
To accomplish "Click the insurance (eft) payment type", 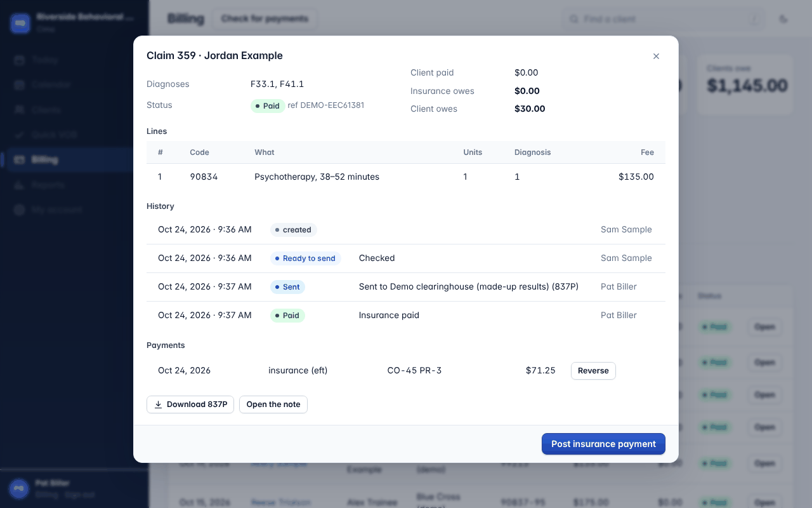I will click(298, 370).
